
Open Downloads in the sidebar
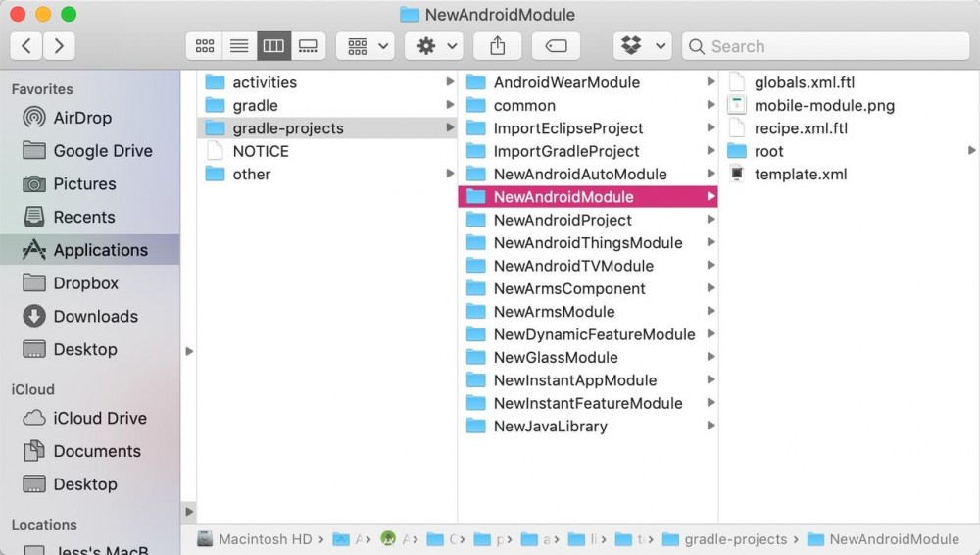(x=90, y=316)
